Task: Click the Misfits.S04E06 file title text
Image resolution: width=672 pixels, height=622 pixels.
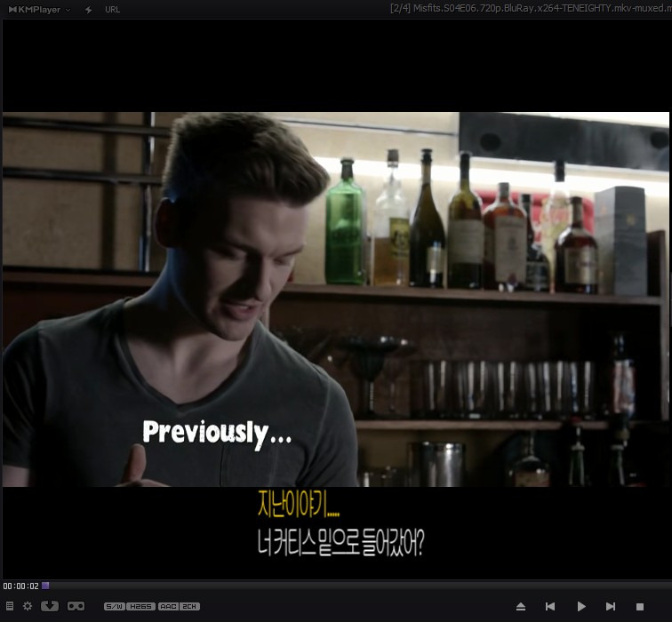Action: click(531, 8)
